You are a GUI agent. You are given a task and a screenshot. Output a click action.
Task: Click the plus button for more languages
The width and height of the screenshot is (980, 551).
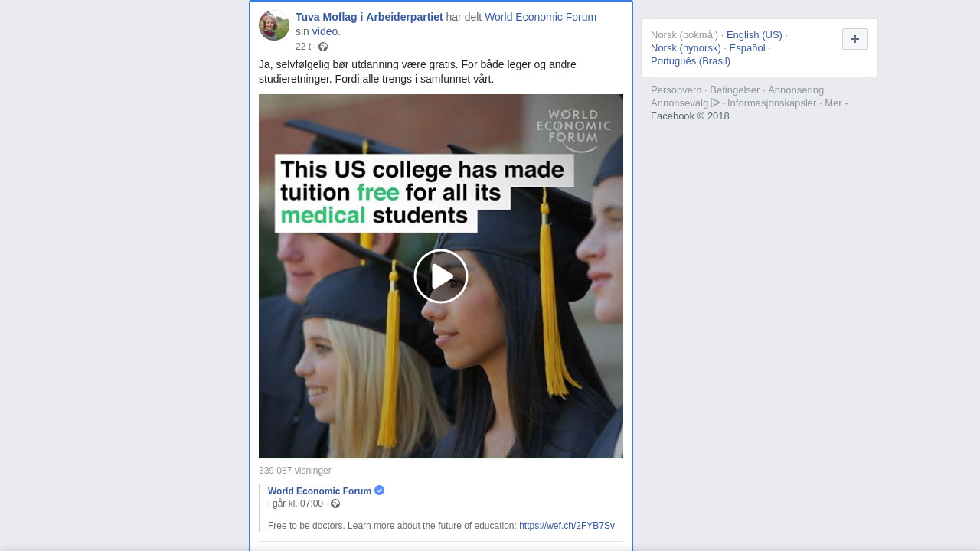point(855,39)
